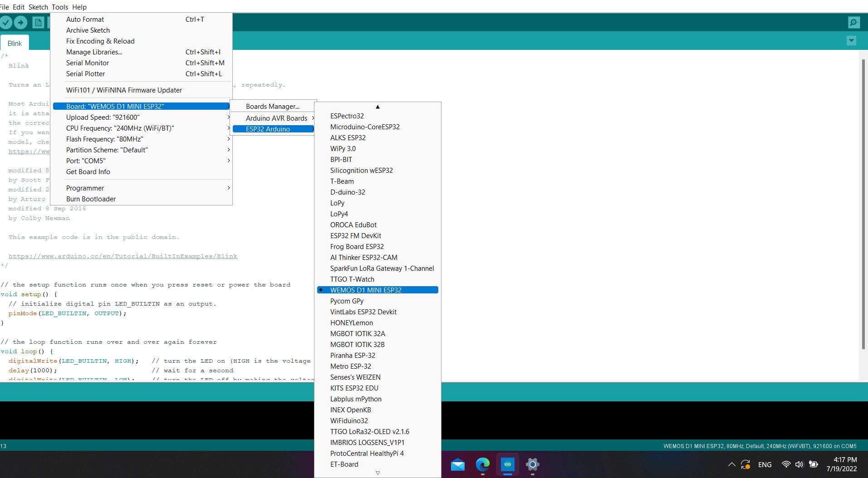Choose Auto Format from Tools menu

[142, 20]
